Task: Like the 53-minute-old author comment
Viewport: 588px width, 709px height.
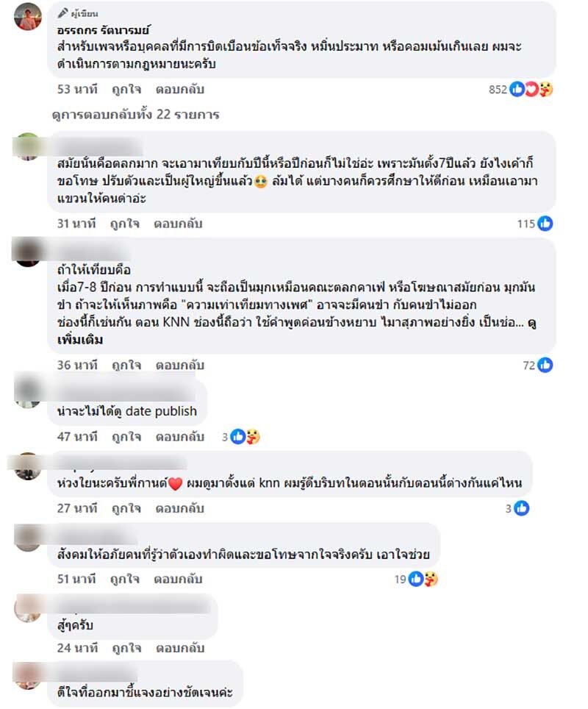Action: coord(126,90)
